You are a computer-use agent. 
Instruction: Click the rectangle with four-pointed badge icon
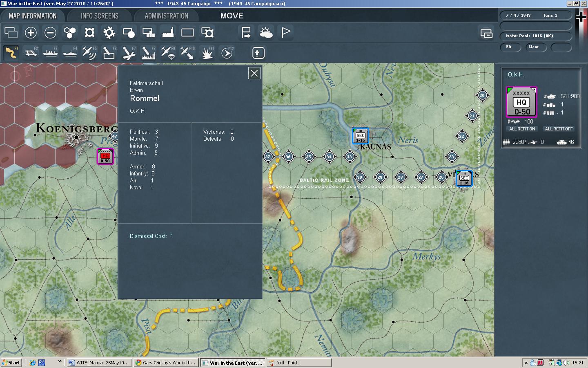tap(207, 33)
